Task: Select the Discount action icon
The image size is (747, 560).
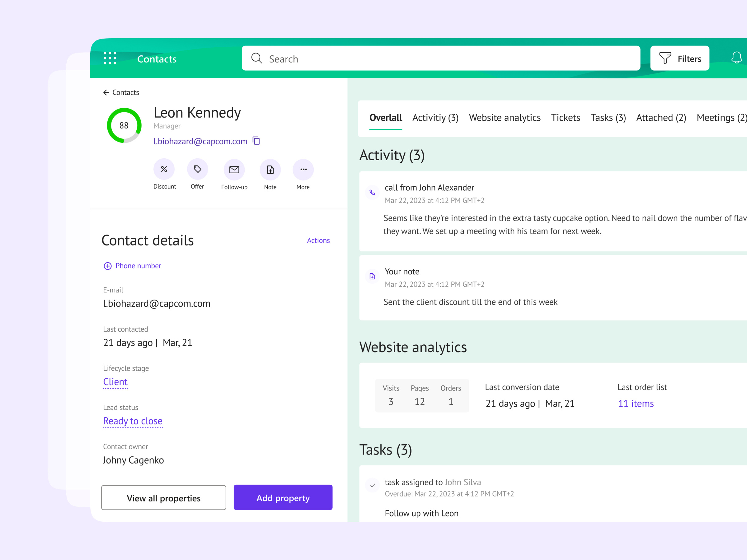Action: tap(164, 170)
